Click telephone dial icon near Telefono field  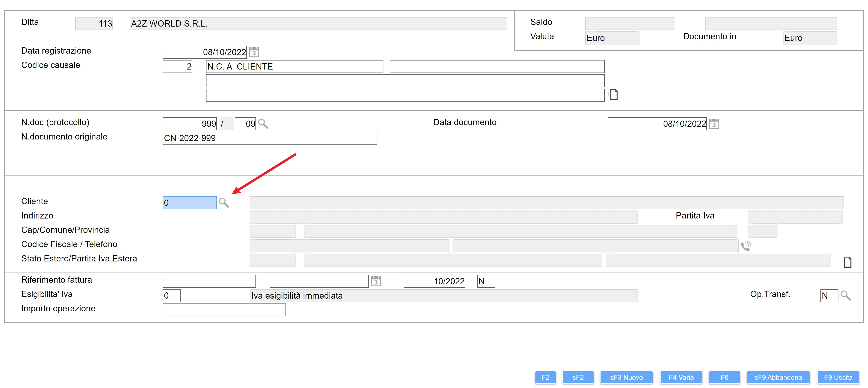click(x=746, y=246)
